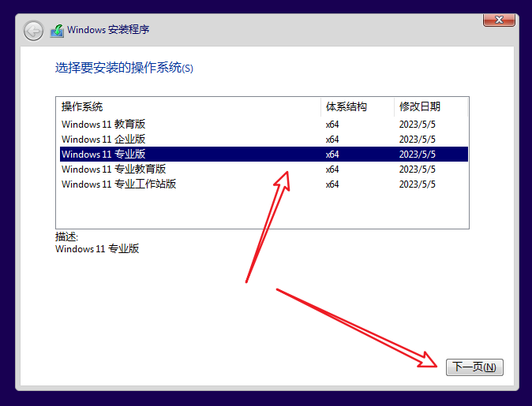Click x64 in the 专业教育版 row
The image size is (532, 406).
coord(332,169)
